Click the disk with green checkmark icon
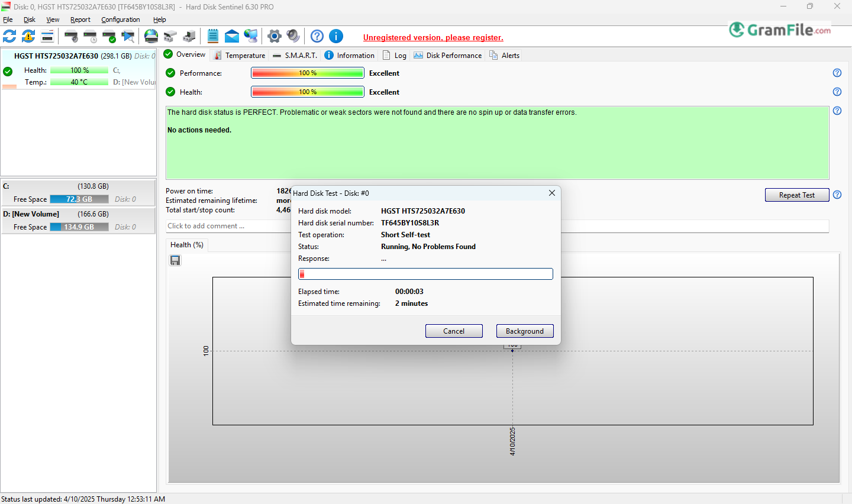The width and height of the screenshot is (852, 504). 109,36
